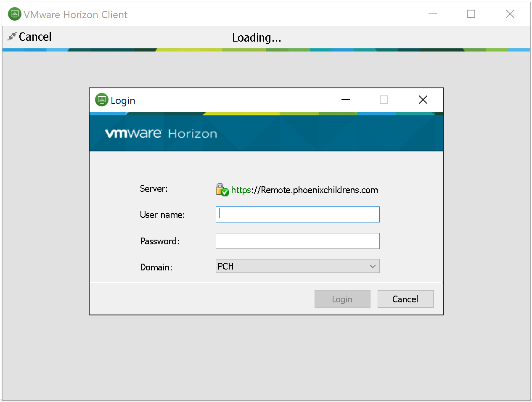Click the vmware Horizon logo in banner
Viewport: 532px width, 402px height.
coord(161,134)
